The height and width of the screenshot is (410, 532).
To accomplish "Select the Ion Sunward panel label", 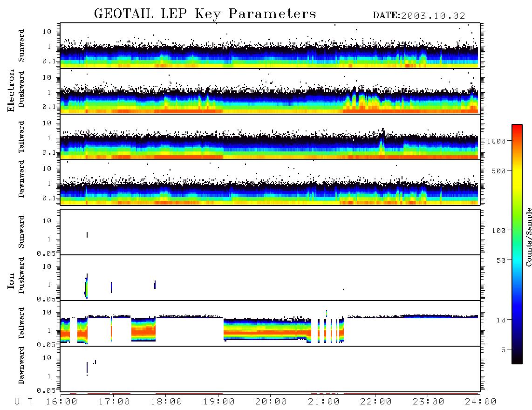I will (21, 232).
